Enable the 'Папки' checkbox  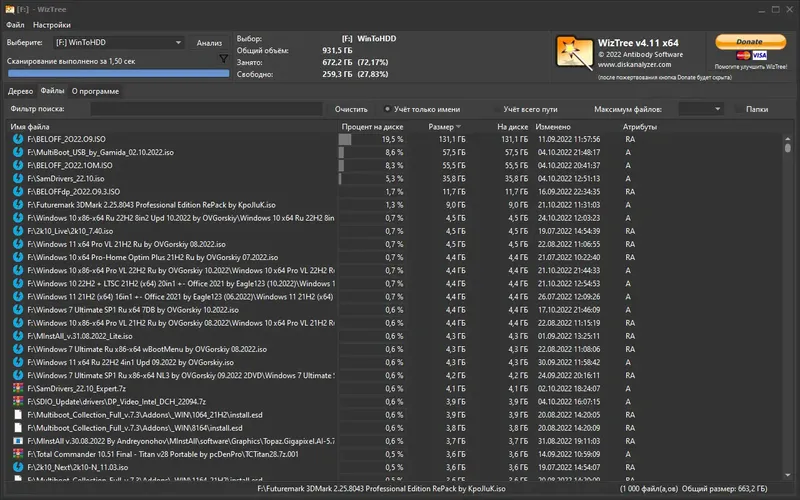point(738,109)
